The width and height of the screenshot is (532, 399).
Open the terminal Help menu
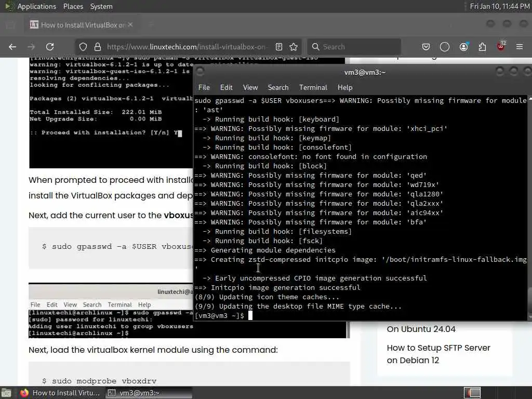point(345,87)
